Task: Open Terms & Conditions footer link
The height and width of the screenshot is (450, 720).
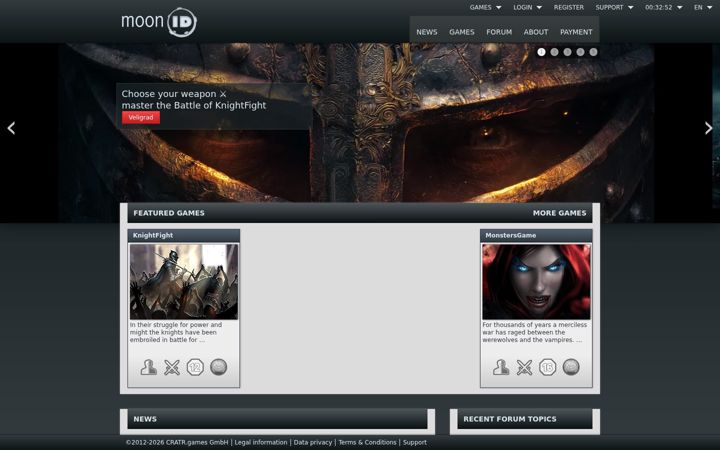Action: point(367,443)
